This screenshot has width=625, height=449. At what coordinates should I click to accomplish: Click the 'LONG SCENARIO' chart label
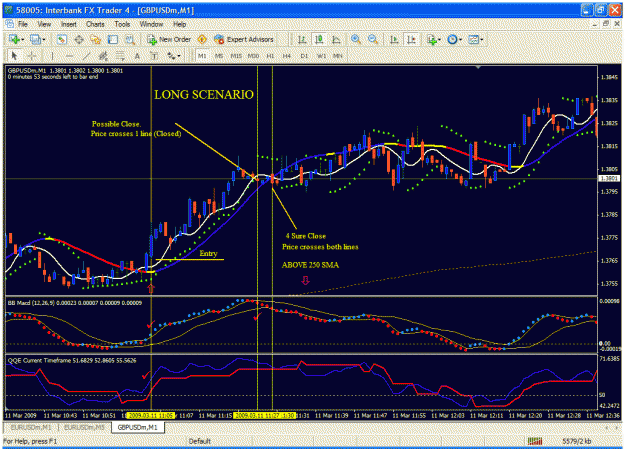tap(204, 95)
